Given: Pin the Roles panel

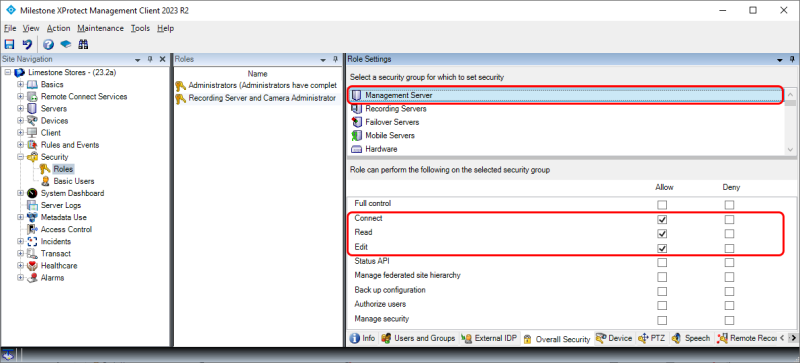Looking at the screenshot, I should click(x=335, y=60).
